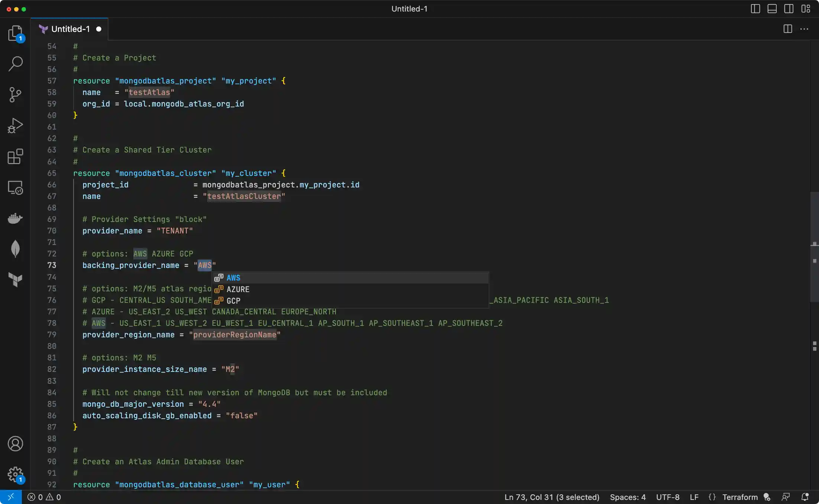Image resolution: width=819 pixels, height=504 pixels.
Task: Toggle the secondary side bar
Action: [789, 9]
